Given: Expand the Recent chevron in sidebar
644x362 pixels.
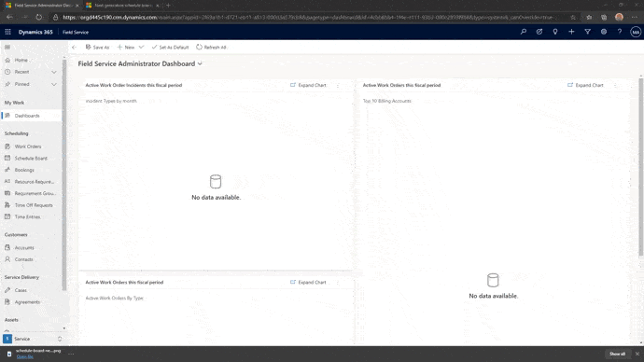Looking at the screenshot, I should point(54,72).
